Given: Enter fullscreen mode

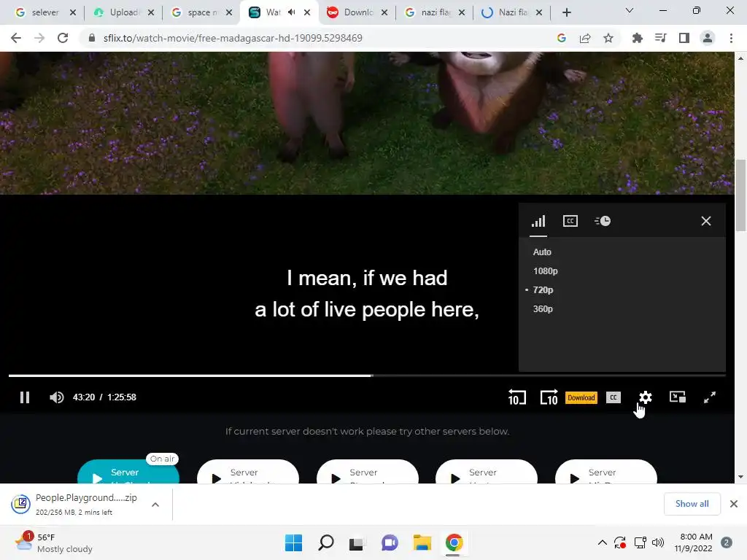Looking at the screenshot, I should click(710, 397).
